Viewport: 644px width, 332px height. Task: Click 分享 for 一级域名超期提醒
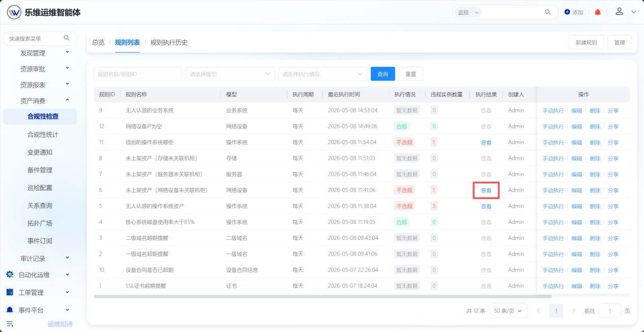click(613, 254)
